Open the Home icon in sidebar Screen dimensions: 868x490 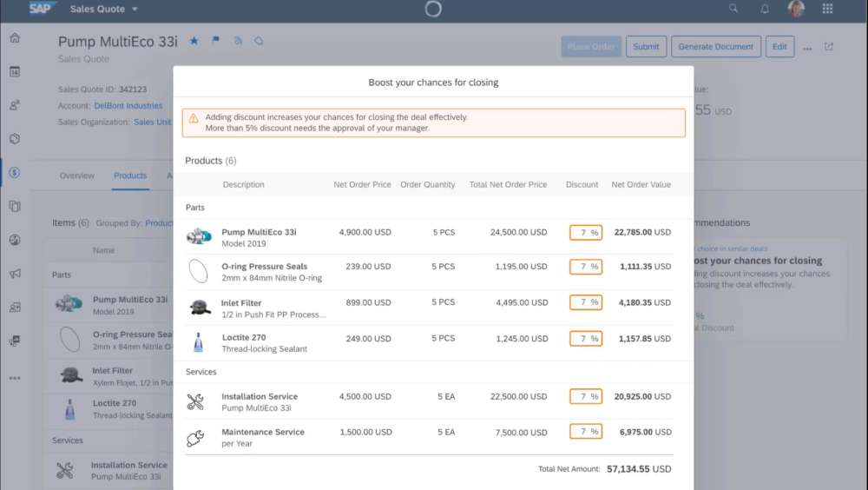click(x=15, y=37)
